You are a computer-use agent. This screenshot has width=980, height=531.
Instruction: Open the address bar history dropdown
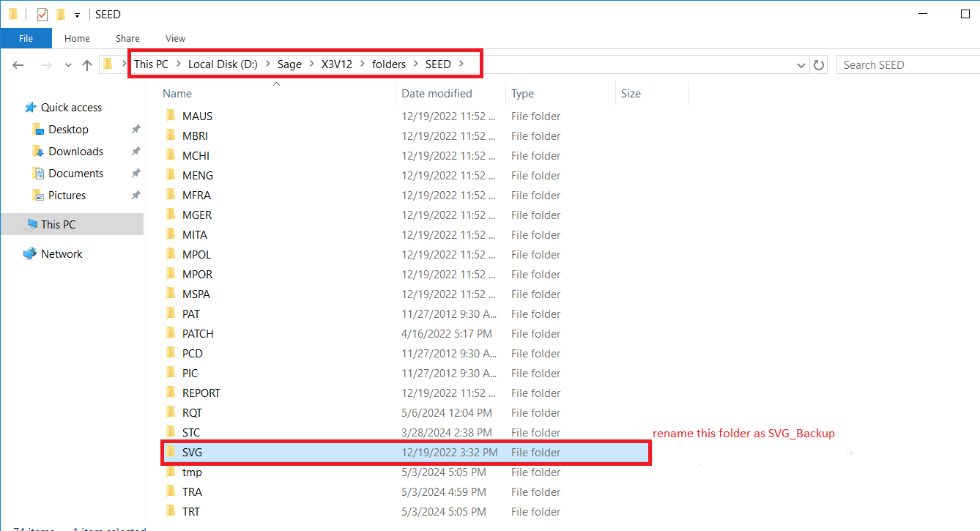tap(801, 64)
